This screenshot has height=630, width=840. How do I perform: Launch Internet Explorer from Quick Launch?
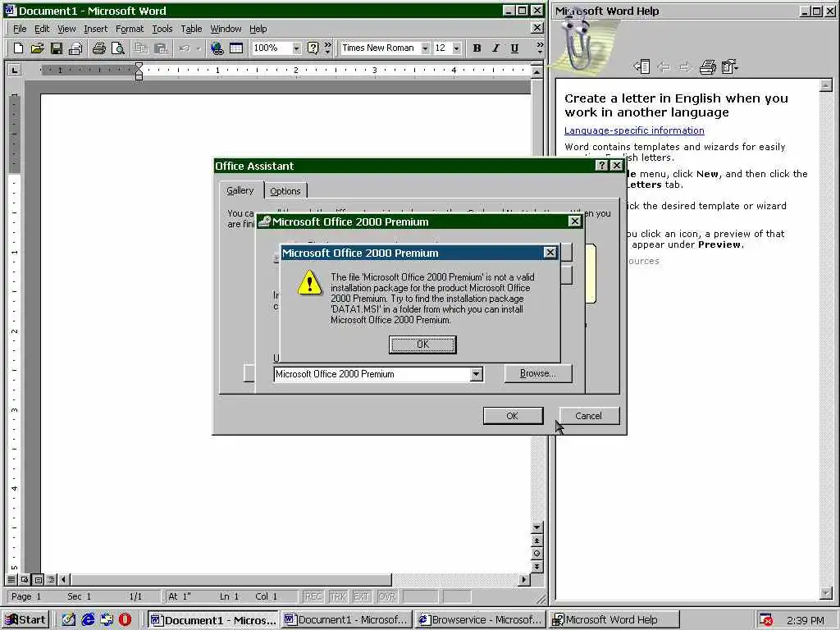[x=88, y=620]
